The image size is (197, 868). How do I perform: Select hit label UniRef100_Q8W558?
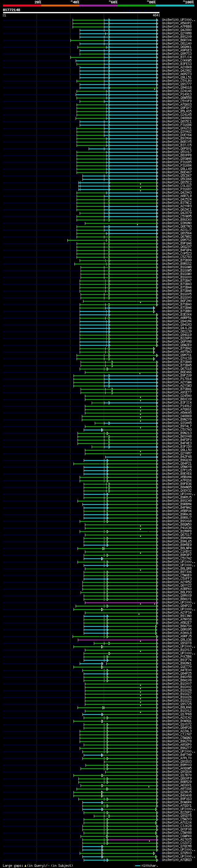pyautogui.click(x=177, y=98)
